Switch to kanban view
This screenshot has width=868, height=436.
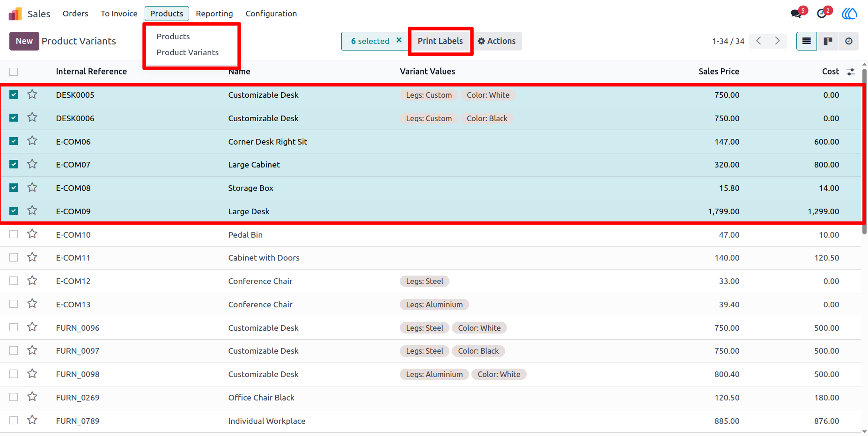coord(828,41)
